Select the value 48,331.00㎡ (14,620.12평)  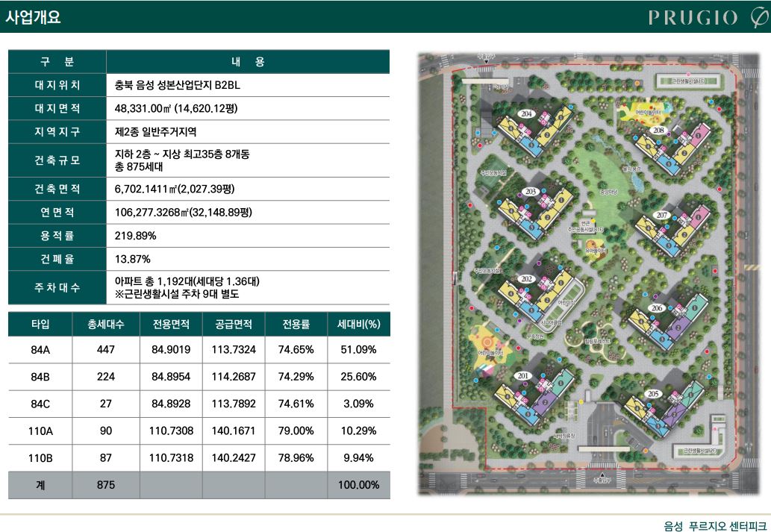point(176,108)
